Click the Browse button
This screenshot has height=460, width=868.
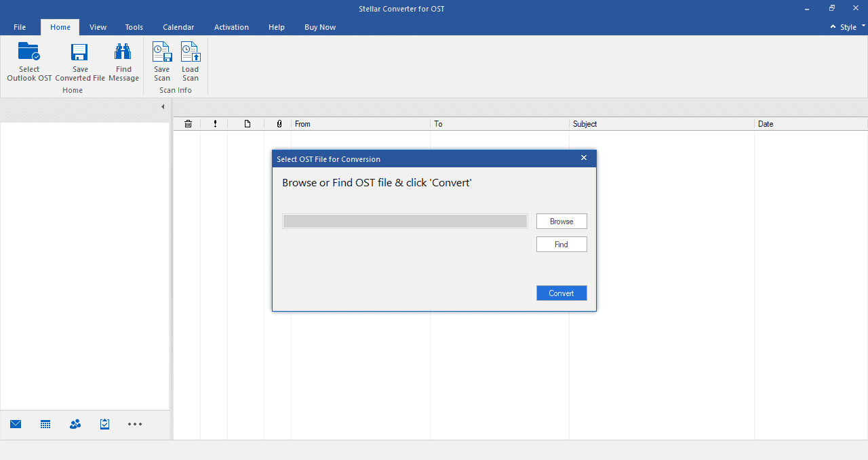(x=561, y=222)
